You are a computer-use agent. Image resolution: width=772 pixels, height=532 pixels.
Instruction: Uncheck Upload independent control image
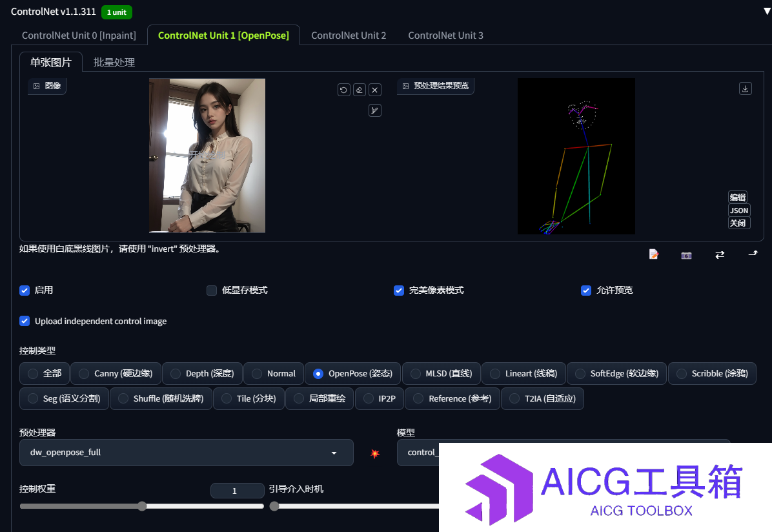click(25, 321)
